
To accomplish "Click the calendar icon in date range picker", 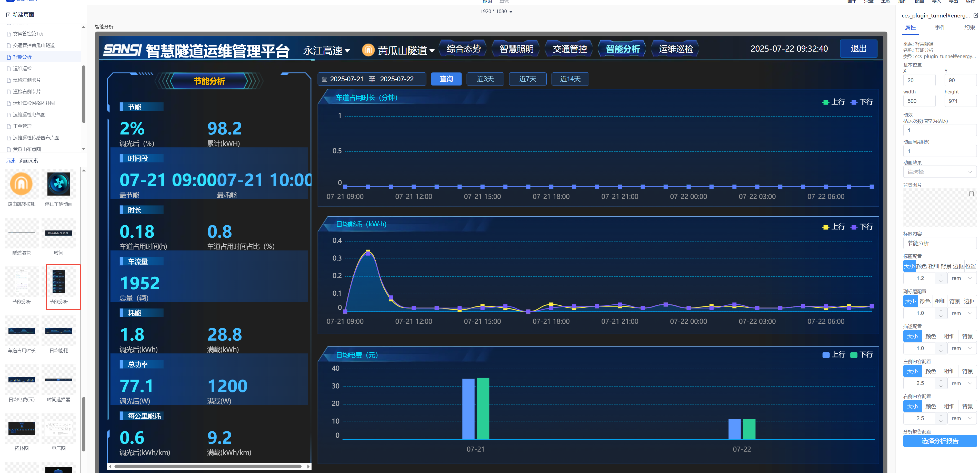I will coord(325,79).
